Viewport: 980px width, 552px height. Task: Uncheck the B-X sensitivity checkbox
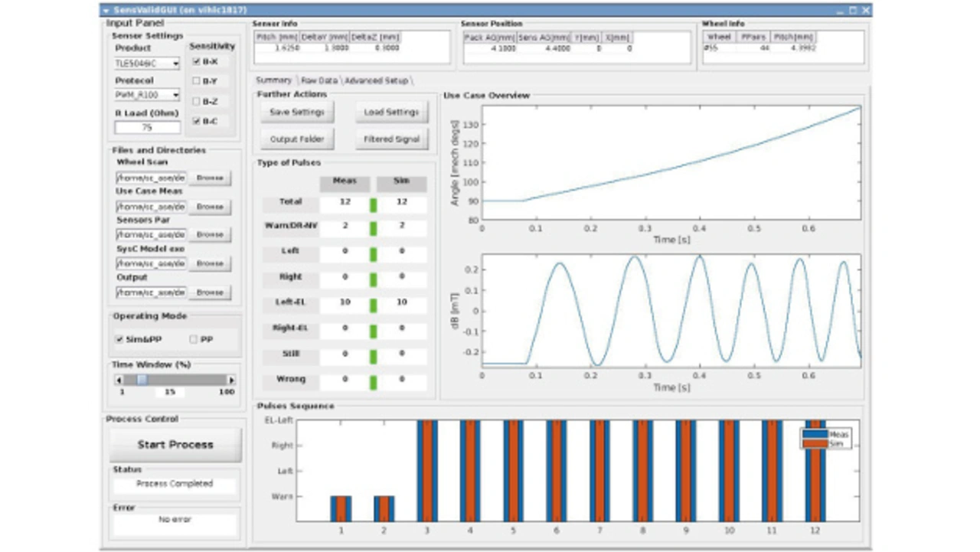tap(197, 61)
